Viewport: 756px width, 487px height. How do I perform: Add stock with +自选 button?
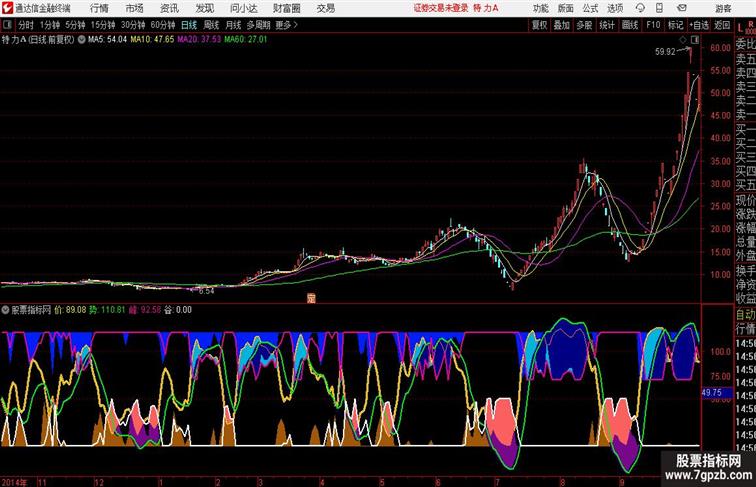click(x=699, y=25)
